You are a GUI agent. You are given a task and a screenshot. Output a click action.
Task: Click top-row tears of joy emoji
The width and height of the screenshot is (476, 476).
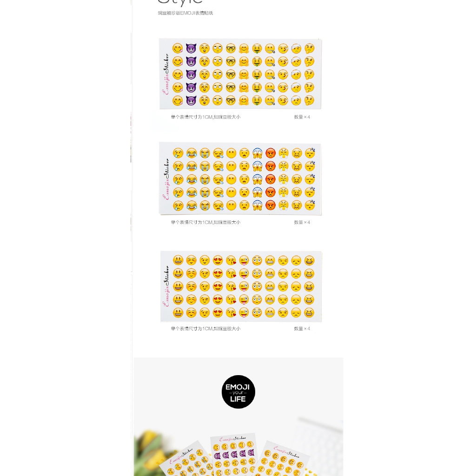pyautogui.click(x=192, y=152)
